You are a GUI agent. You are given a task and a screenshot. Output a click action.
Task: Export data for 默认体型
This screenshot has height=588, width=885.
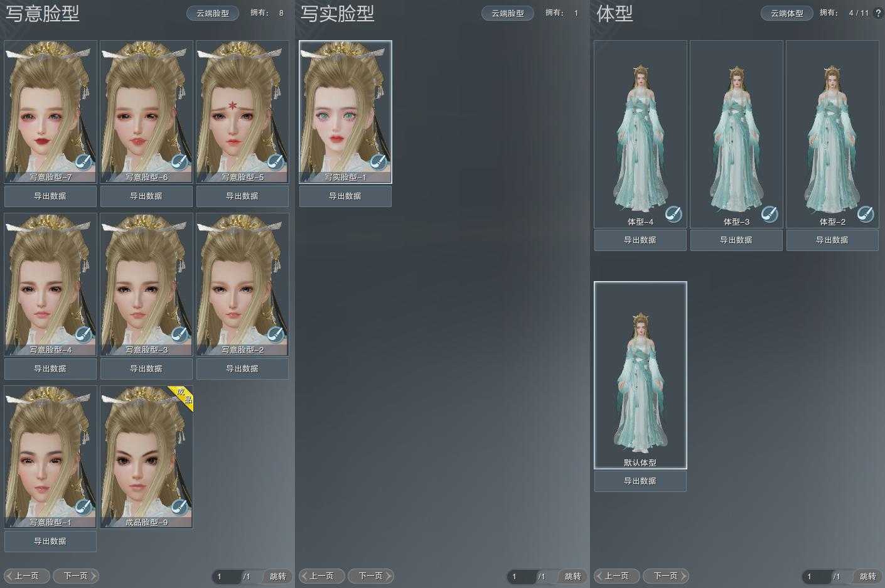(640, 481)
